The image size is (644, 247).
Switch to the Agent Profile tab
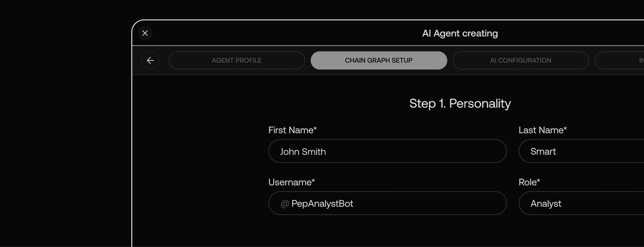point(236,61)
